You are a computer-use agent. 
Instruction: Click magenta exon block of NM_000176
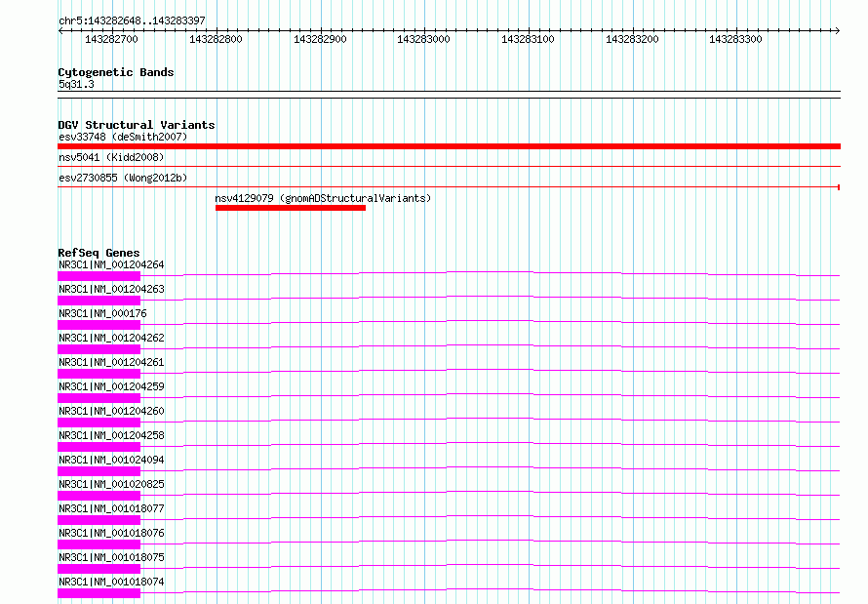click(99, 324)
